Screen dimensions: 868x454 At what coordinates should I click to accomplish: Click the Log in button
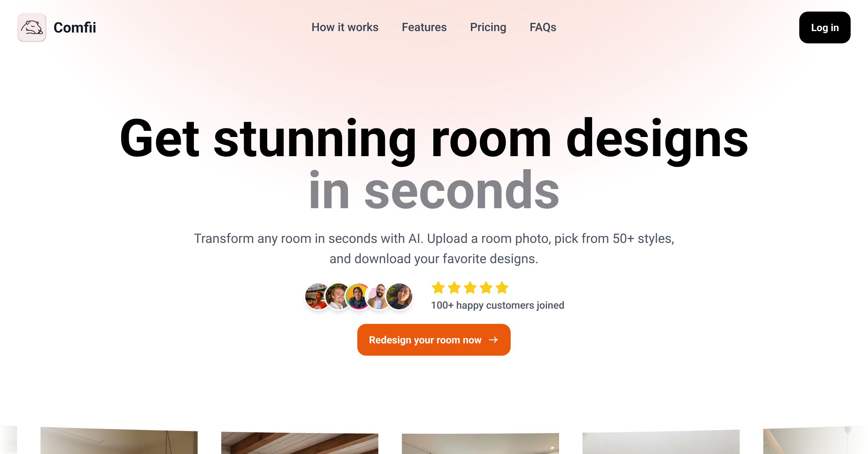(825, 27)
